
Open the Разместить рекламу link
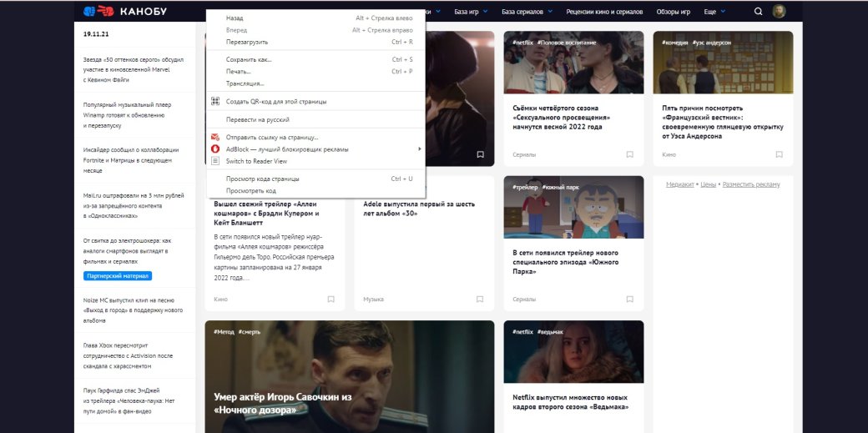[x=751, y=184]
